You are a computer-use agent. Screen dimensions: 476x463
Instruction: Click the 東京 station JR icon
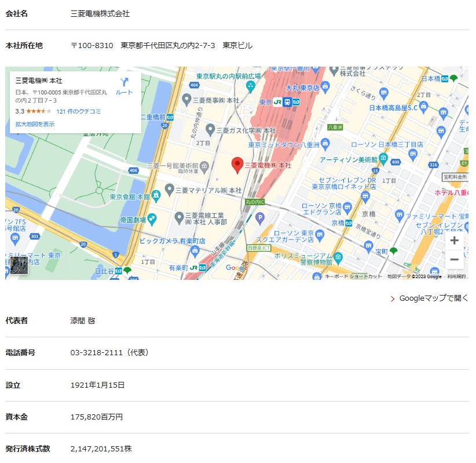(x=277, y=102)
